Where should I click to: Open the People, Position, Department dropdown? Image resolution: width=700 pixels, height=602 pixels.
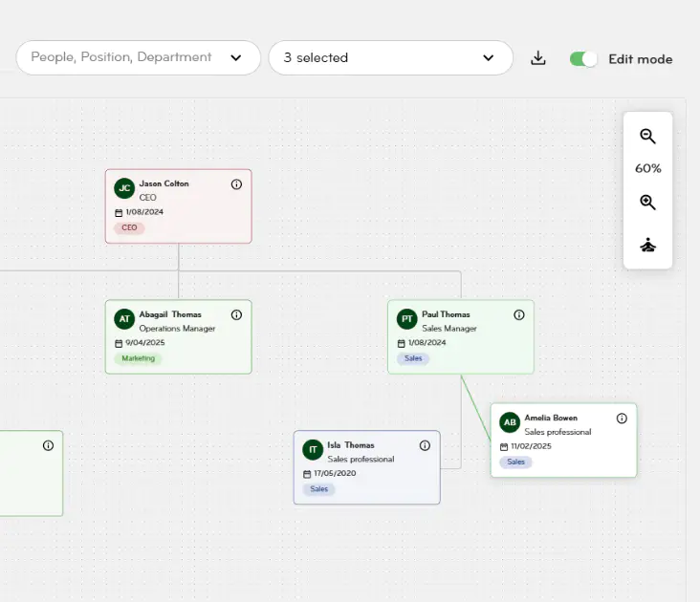click(x=138, y=57)
